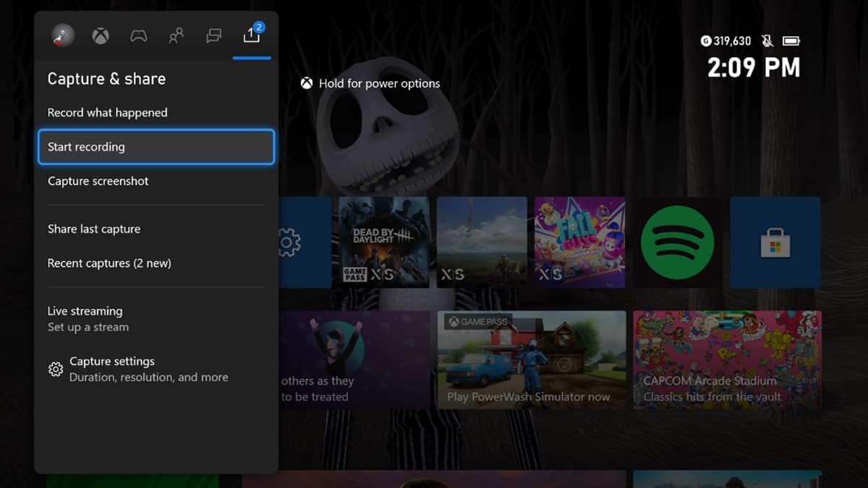Open the Capture & share icon with notification badge

(251, 35)
